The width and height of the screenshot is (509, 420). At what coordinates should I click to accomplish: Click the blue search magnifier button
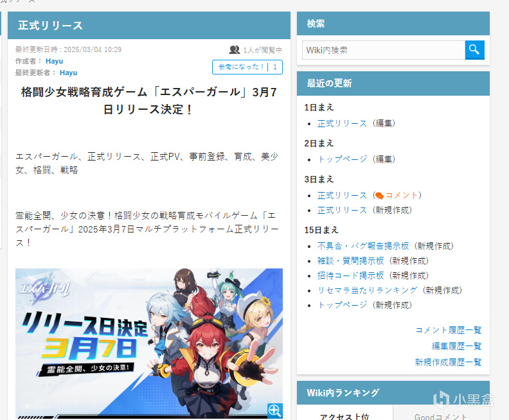point(474,50)
